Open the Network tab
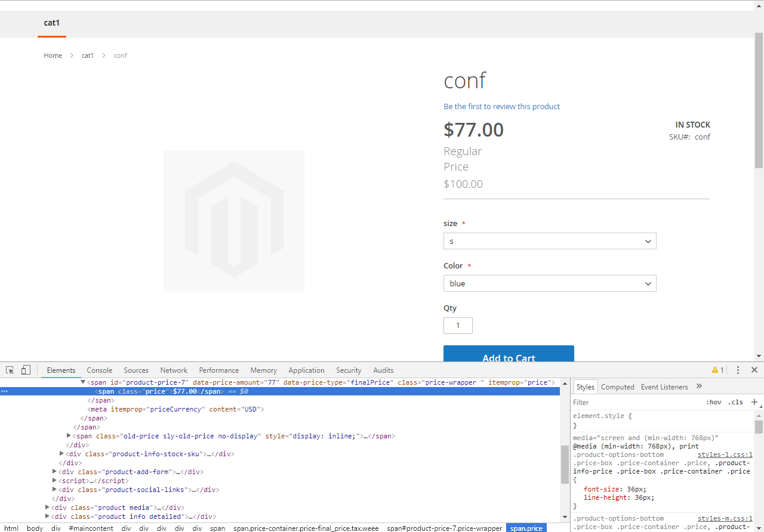The image size is (764, 532). pyautogui.click(x=174, y=370)
